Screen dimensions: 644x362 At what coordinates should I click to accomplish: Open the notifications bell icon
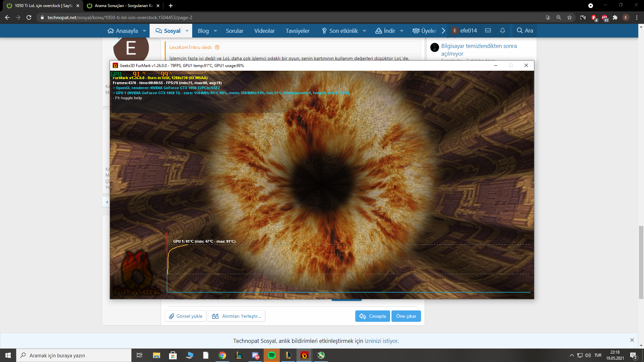(502, 31)
